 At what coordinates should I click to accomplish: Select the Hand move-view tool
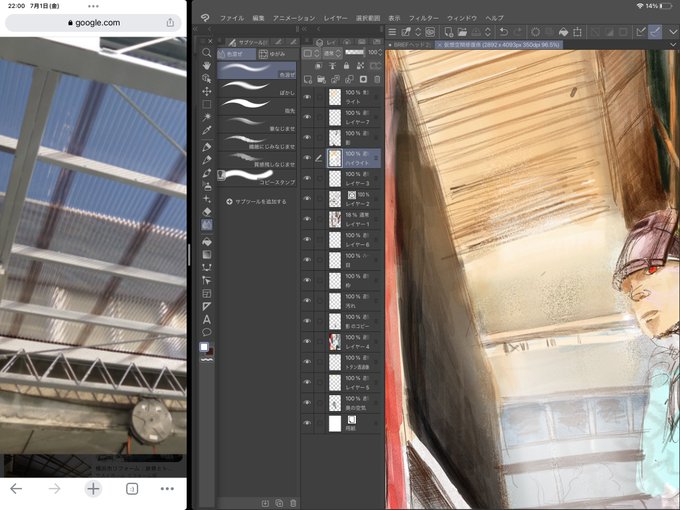[x=206, y=65]
